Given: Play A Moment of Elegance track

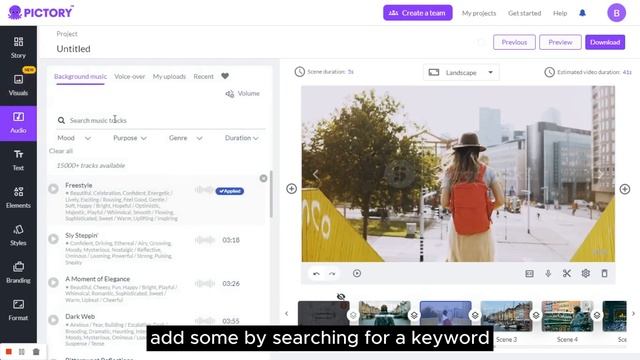Looking at the screenshot, I should pos(53,282).
